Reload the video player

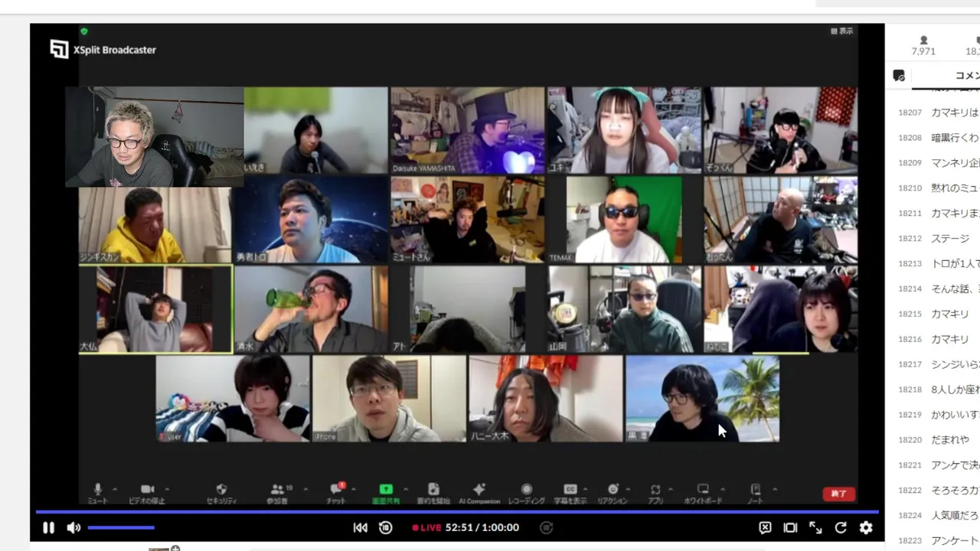click(841, 527)
